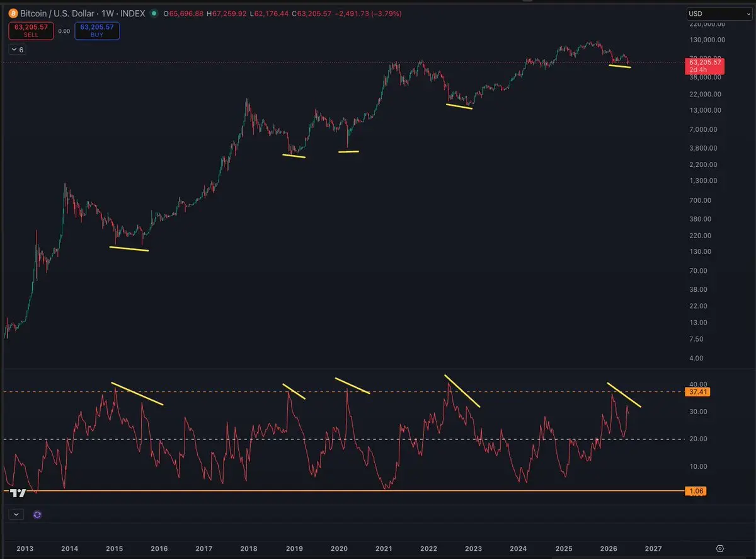Click the green market status dot
Screen dimensions: 756x559
(154, 13)
